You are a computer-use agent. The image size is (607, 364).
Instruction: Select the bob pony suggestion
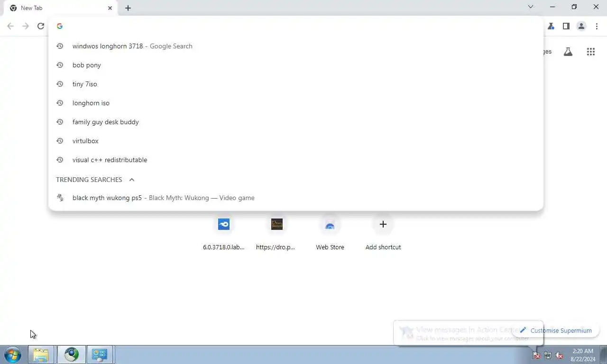coord(296,65)
